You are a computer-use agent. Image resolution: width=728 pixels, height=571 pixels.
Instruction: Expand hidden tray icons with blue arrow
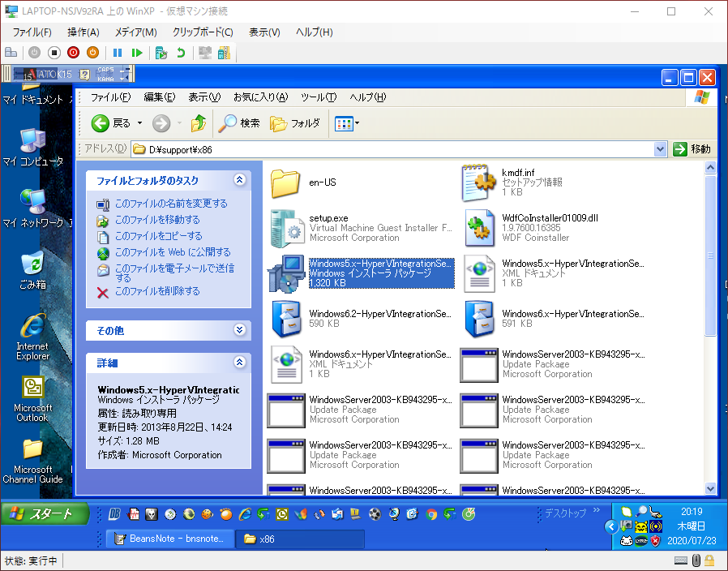pyautogui.click(x=611, y=526)
